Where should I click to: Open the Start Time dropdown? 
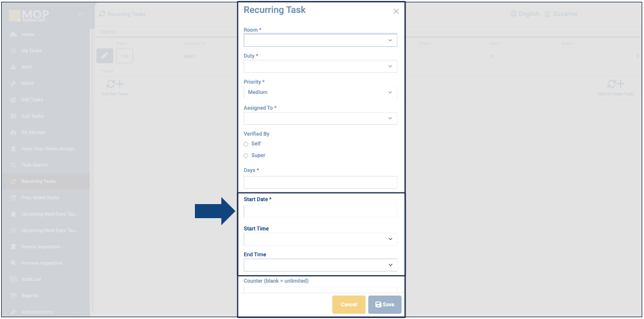[320, 239]
